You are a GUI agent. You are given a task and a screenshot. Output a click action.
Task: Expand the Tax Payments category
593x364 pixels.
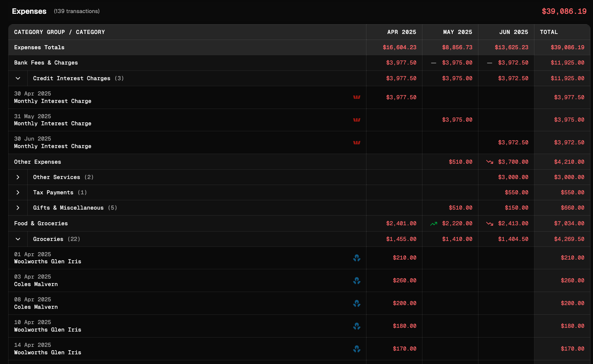click(x=18, y=192)
